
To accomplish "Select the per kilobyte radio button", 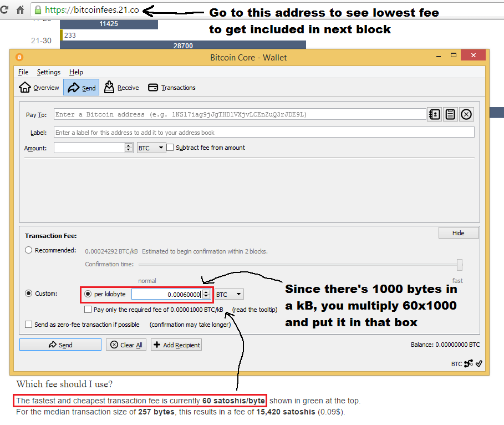I will pos(88,294).
